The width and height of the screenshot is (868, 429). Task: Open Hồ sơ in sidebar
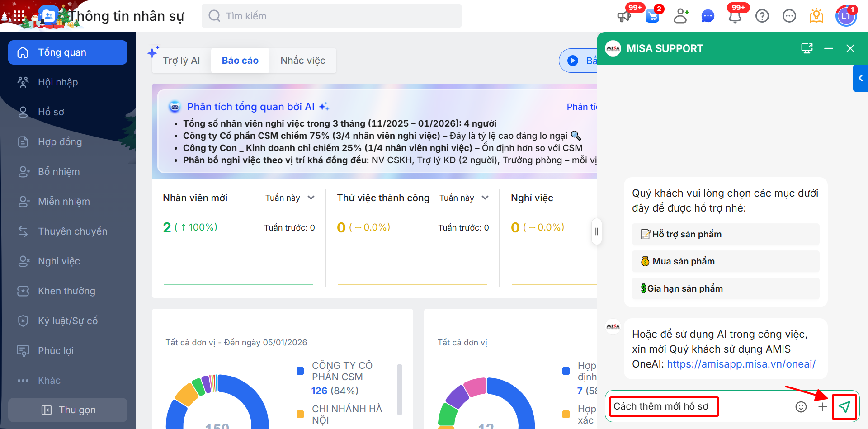[x=68, y=112]
